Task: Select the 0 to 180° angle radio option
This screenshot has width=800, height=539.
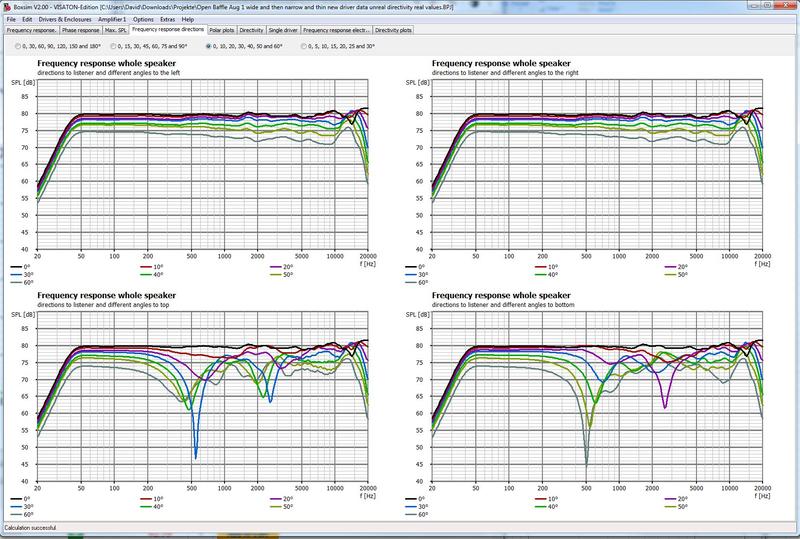Action: [x=16, y=46]
